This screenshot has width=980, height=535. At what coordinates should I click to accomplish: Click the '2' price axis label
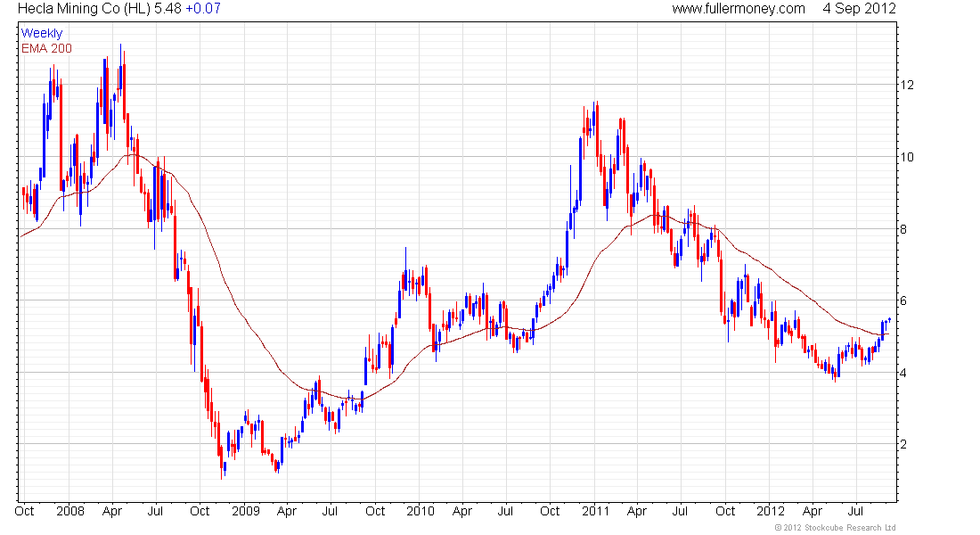[x=903, y=444]
